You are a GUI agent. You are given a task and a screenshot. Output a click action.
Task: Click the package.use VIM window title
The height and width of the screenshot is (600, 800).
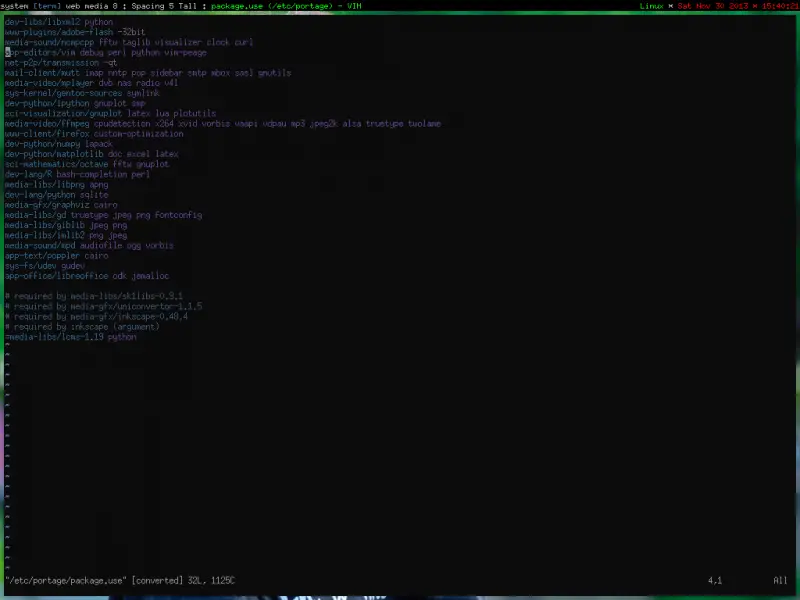286,6
